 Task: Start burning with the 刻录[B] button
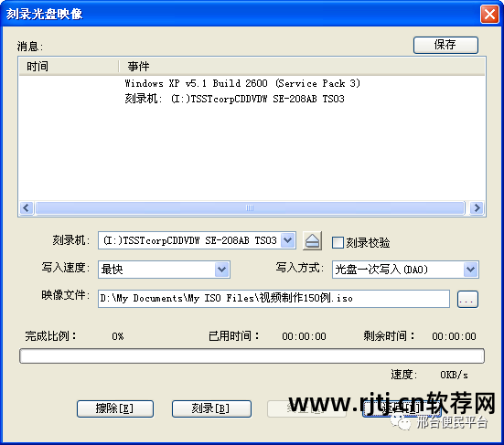point(211,408)
